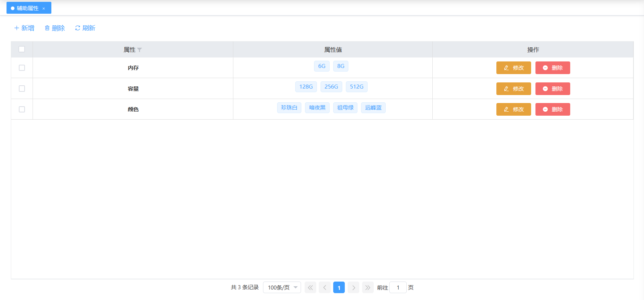This screenshot has height=300, width=644.
Task: Open the 100条/页 page size dropdown
Action: coord(282,288)
